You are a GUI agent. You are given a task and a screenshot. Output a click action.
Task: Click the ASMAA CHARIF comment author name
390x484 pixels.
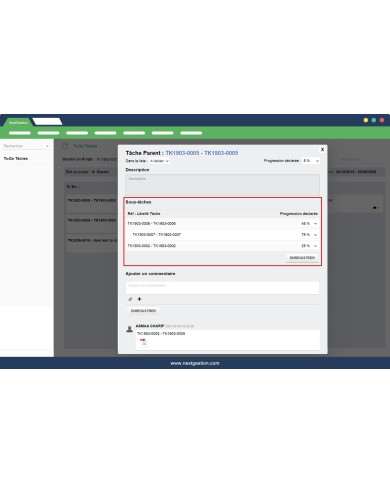pyautogui.click(x=150, y=326)
